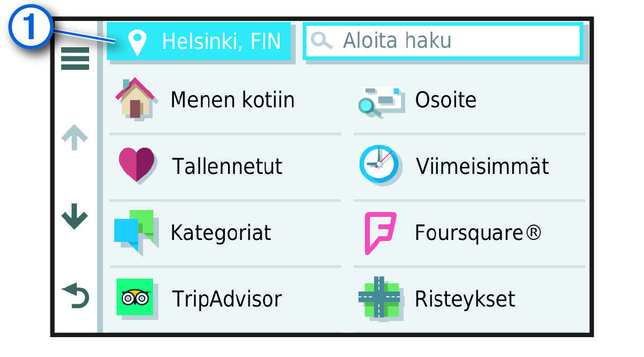Select the Viimeisimmät menu entry
Viewport: 644px width, 357px height.
(483, 166)
